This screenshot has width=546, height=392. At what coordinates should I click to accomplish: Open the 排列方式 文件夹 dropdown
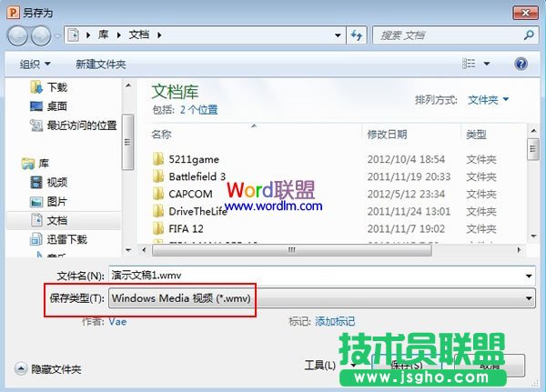488,100
